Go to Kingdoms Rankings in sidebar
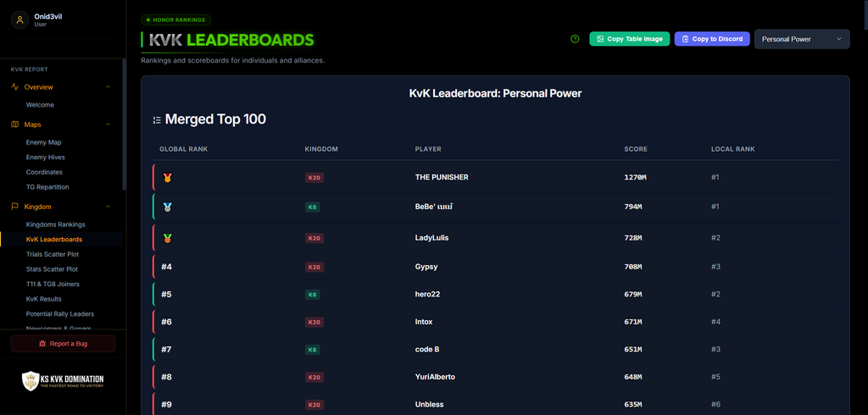 (55, 224)
